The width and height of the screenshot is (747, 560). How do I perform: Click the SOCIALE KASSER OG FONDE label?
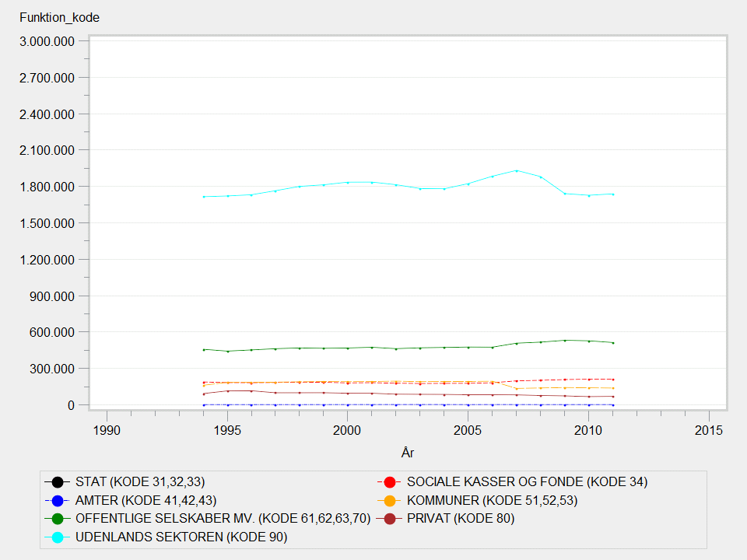click(527, 481)
